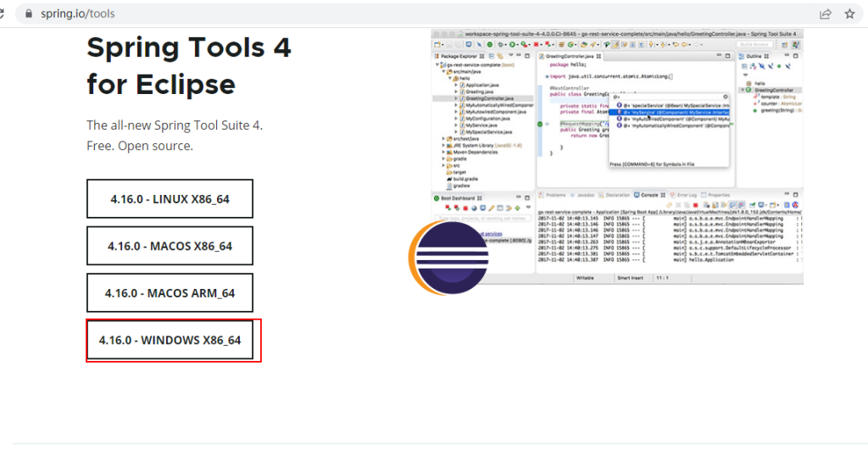
Task: Click the text 'The all-new Spring Tool Suite 4.'
Action: click(175, 125)
